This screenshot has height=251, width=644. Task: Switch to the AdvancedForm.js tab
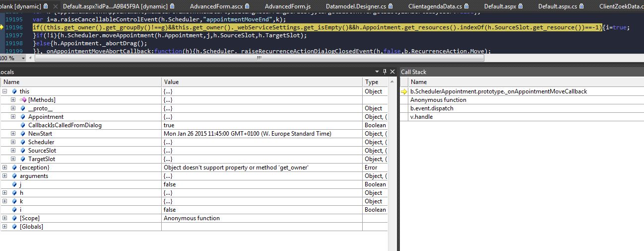287,6
